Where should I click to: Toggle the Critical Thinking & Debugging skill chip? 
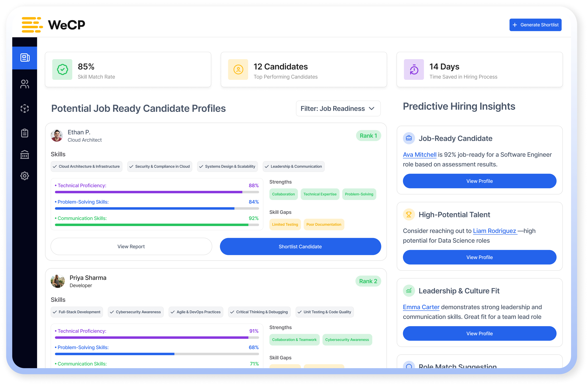[259, 312]
